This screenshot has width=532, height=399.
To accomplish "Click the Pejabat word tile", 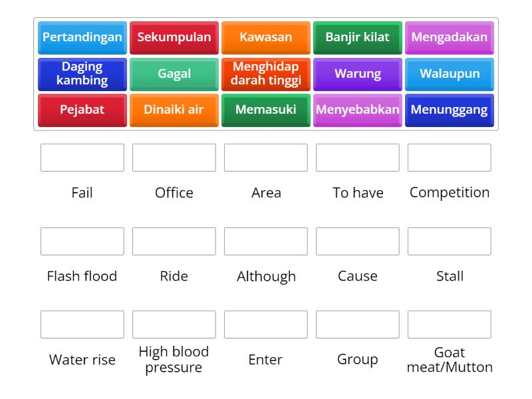I will point(82,110).
